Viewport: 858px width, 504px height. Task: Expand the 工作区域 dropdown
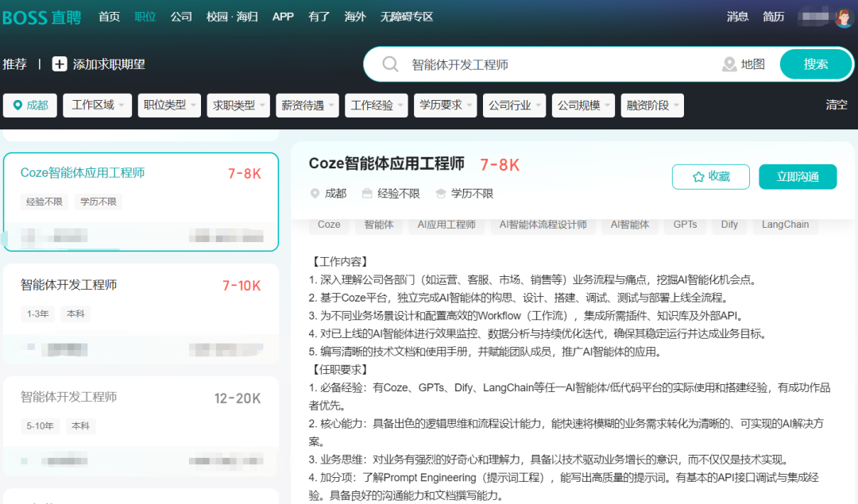coord(98,105)
